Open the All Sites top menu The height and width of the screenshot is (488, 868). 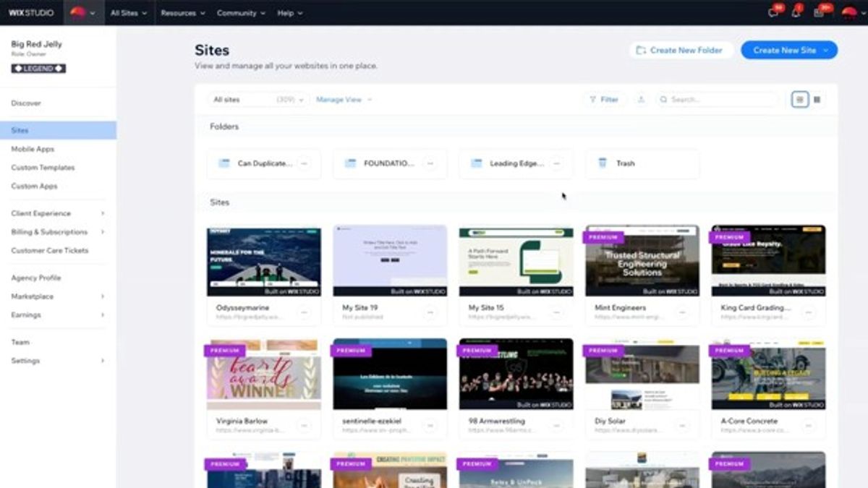(129, 13)
